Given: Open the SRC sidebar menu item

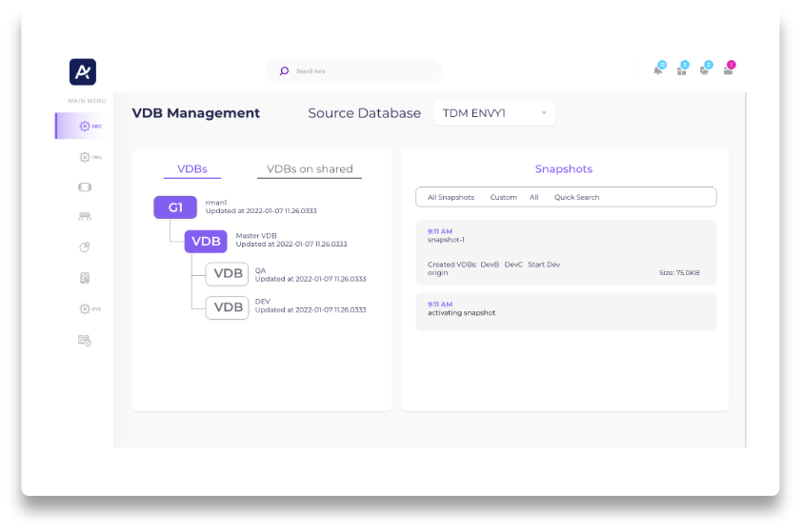Looking at the screenshot, I should point(85,126).
